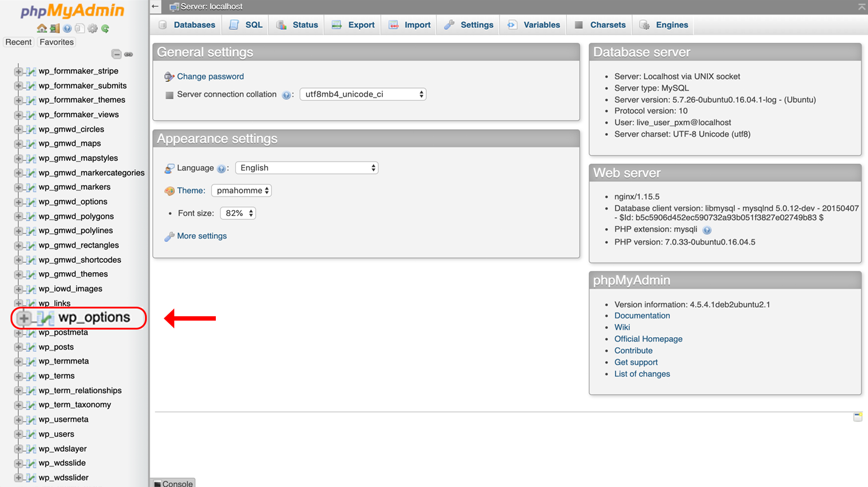Select the wp_term_taxonomy table
The height and width of the screenshot is (487, 868).
[x=75, y=405]
